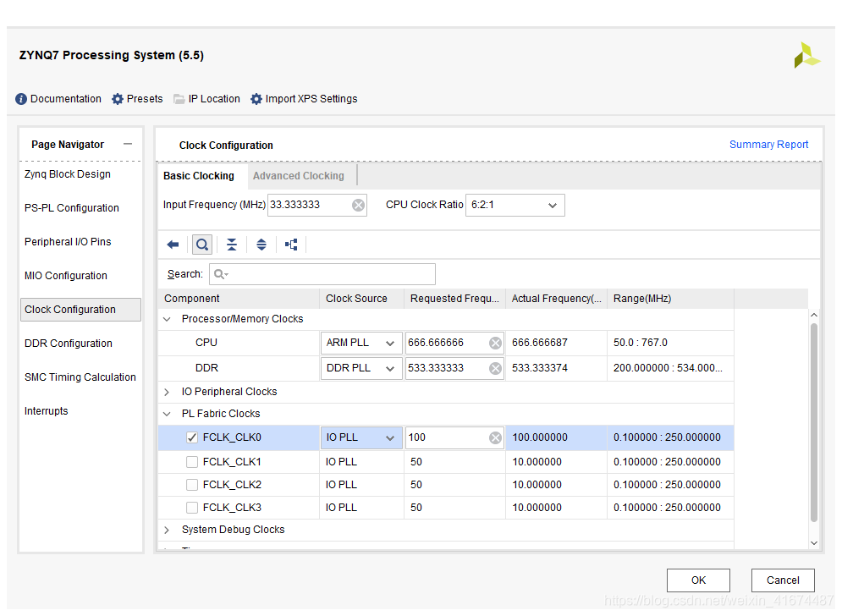Click the OK button
This screenshot has width=842, height=616.
pos(698,580)
